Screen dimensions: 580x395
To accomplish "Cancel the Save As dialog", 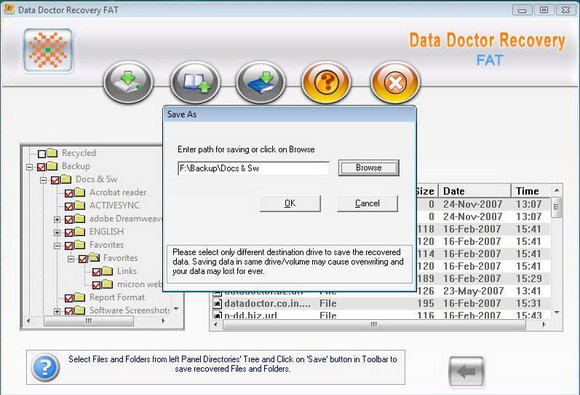I will tap(367, 203).
